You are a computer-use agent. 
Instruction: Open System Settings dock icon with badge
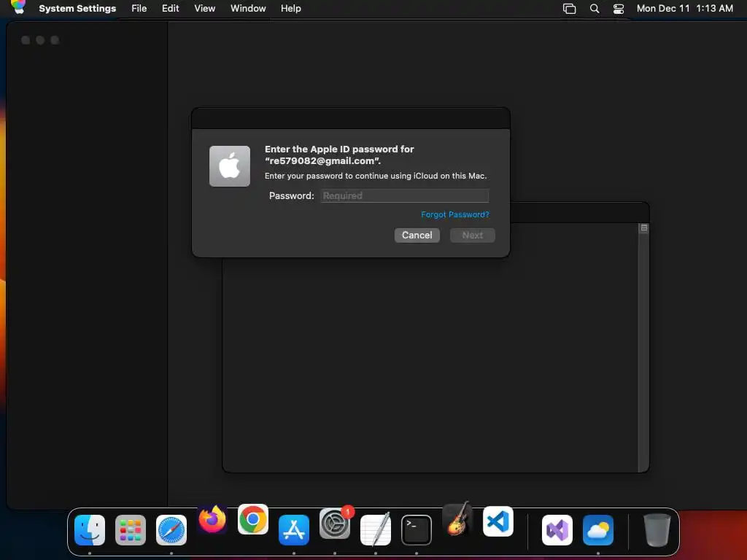pos(335,524)
